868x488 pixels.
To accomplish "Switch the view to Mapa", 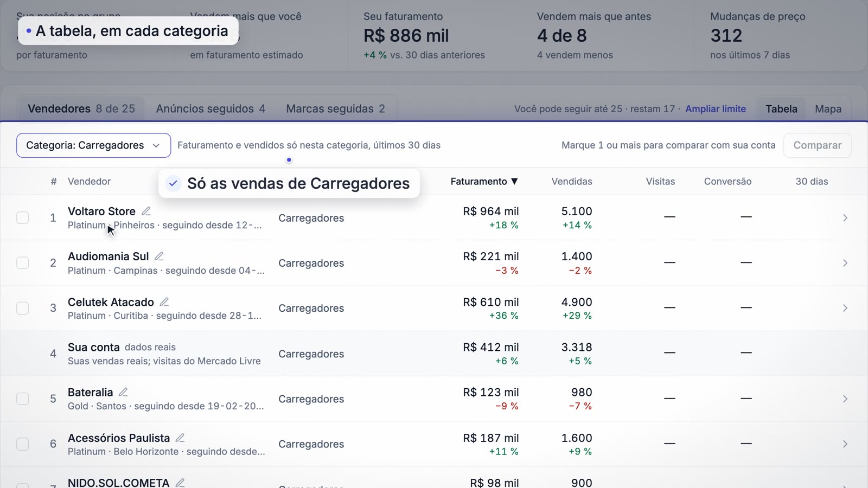I will coord(828,109).
